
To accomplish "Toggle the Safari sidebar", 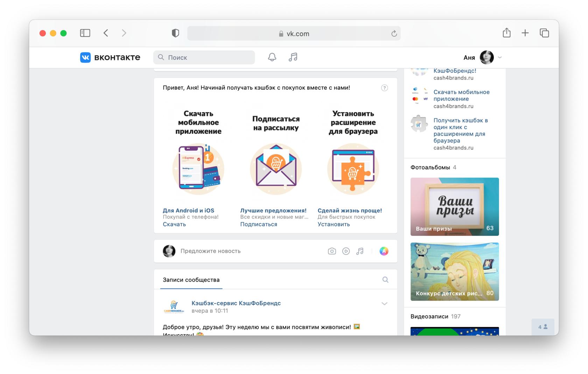I will click(85, 33).
